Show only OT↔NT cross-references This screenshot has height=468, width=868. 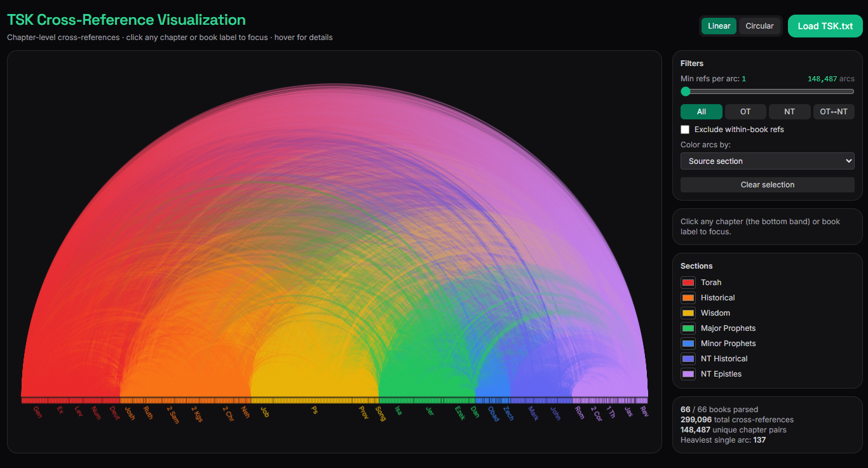tap(834, 112)
